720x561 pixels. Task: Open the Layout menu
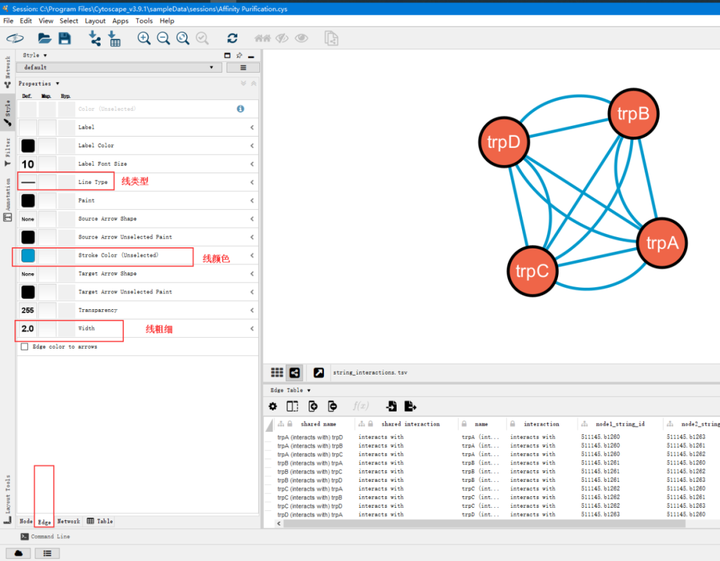click(95, 20)
